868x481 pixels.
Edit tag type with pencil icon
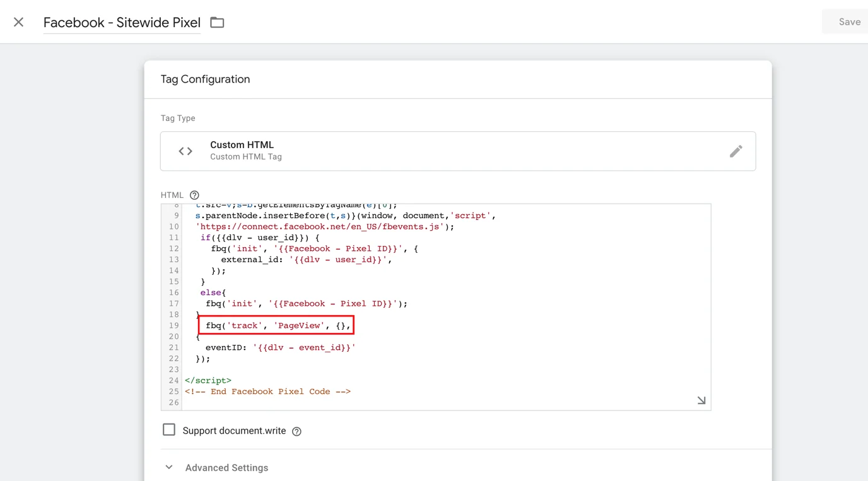point(736,151)
